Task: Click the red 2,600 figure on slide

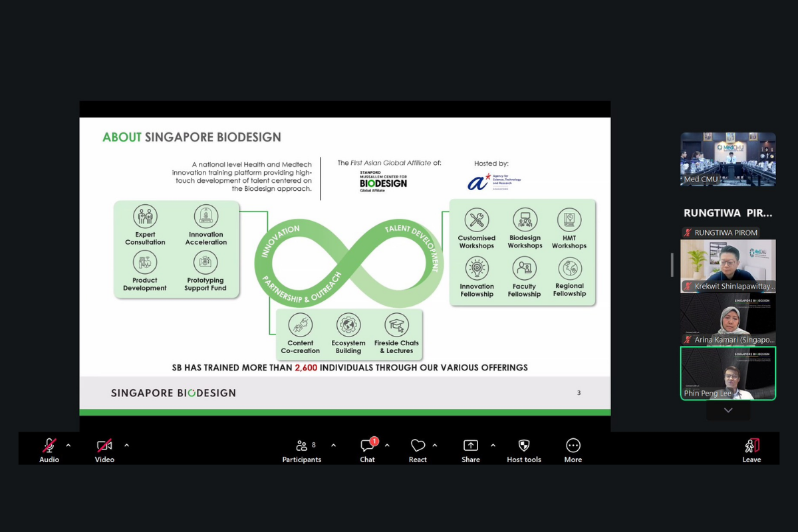Action: tap(307, 367)
